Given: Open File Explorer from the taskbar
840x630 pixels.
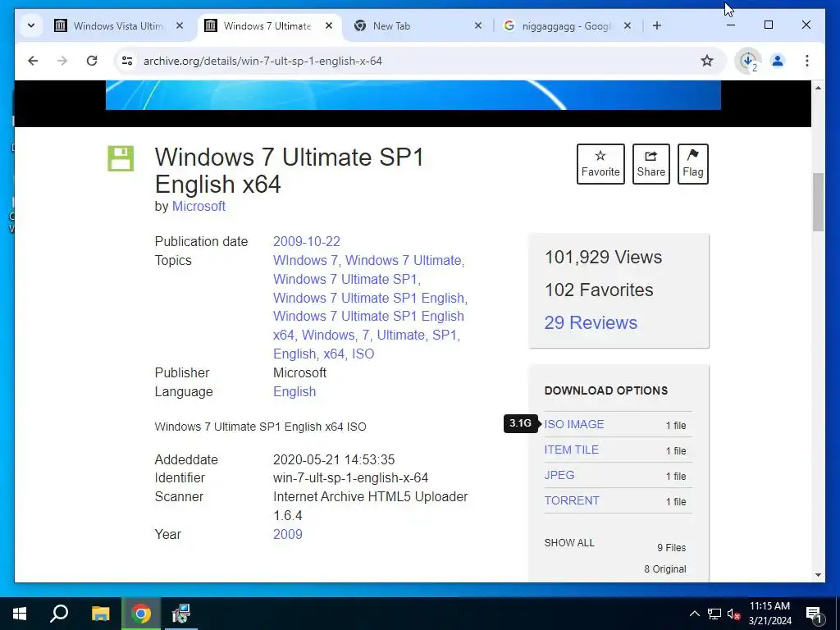Looking at the screenshot, I should [x=100, y=614].
